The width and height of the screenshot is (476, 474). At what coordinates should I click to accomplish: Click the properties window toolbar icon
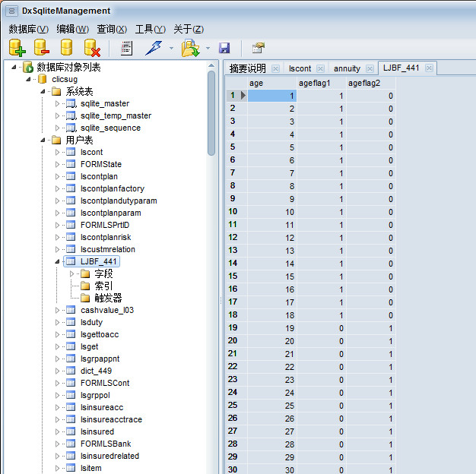coord(258,48)
